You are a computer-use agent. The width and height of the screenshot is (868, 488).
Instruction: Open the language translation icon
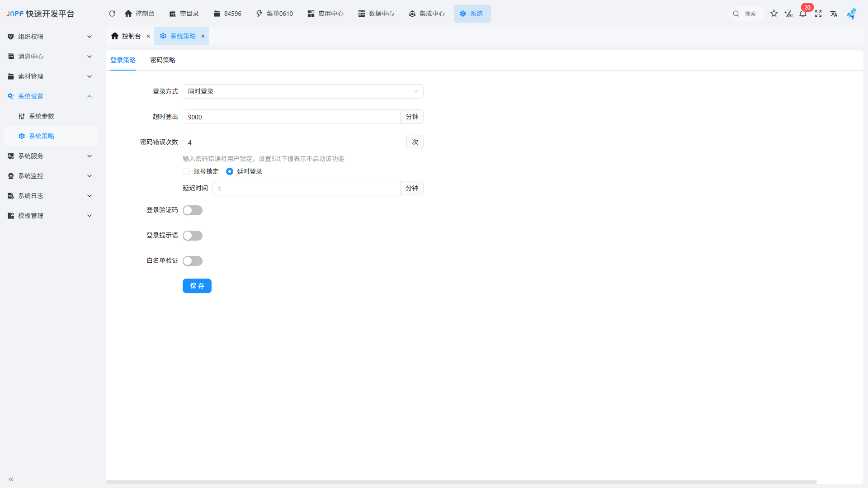834,14
